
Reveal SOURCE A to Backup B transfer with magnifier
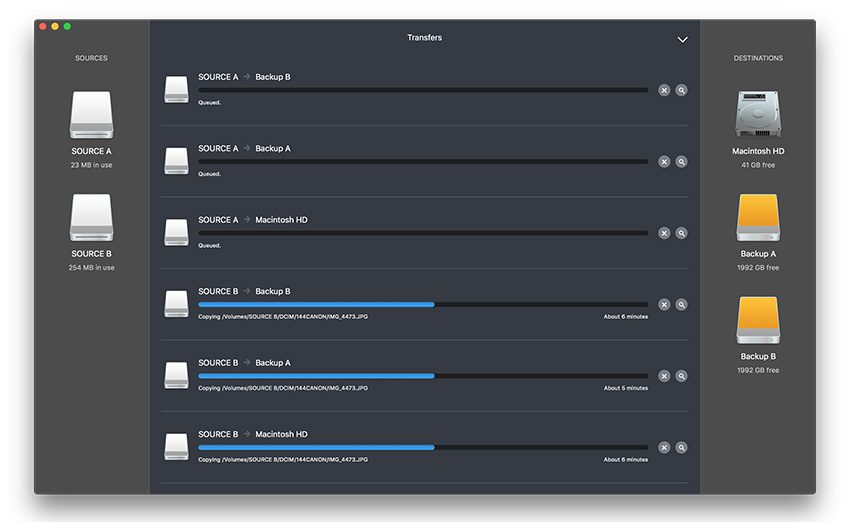(x=681, y=90)
